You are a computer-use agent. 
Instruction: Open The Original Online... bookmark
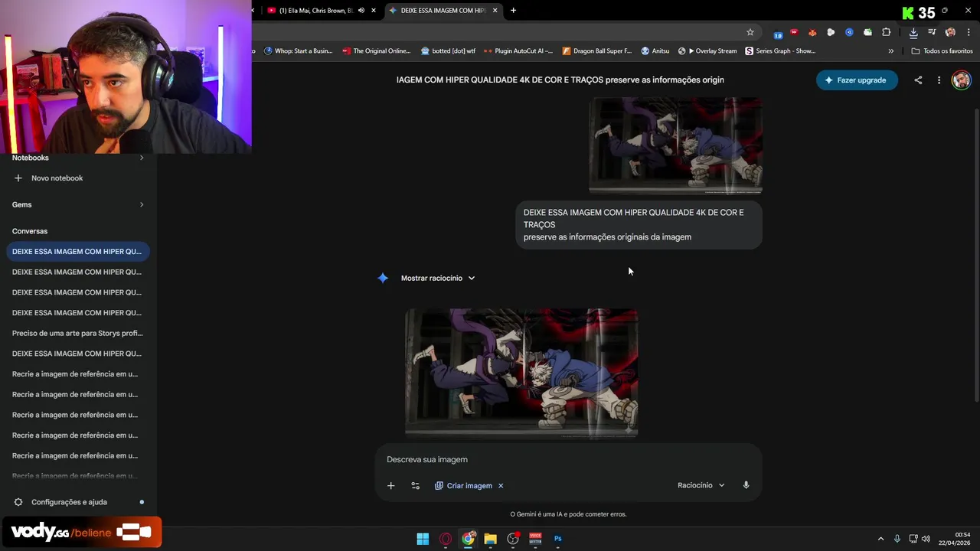click(377, 51)
